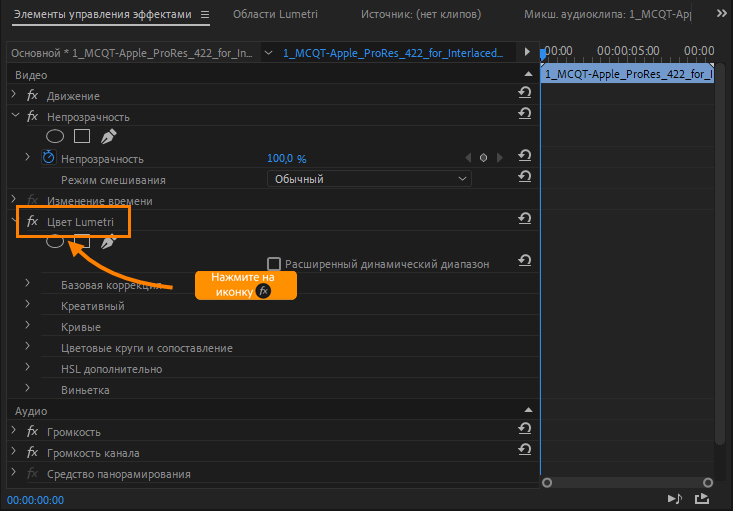Image resolution: width=733 pixels, height=511 pixels.
Task: Select the pen mask tool under Цвет Lumetri
Action: pyautogui.click(x=108, y=241)
